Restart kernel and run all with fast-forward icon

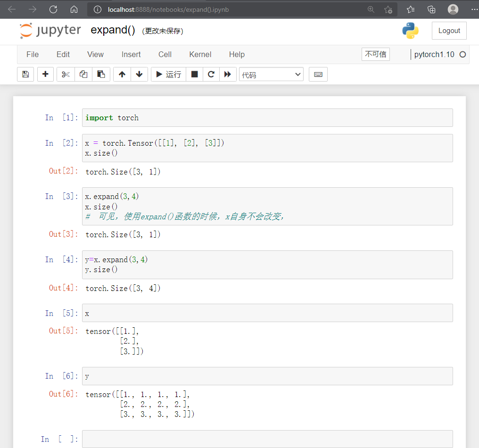pyautogui.click(x=228, y=74)
